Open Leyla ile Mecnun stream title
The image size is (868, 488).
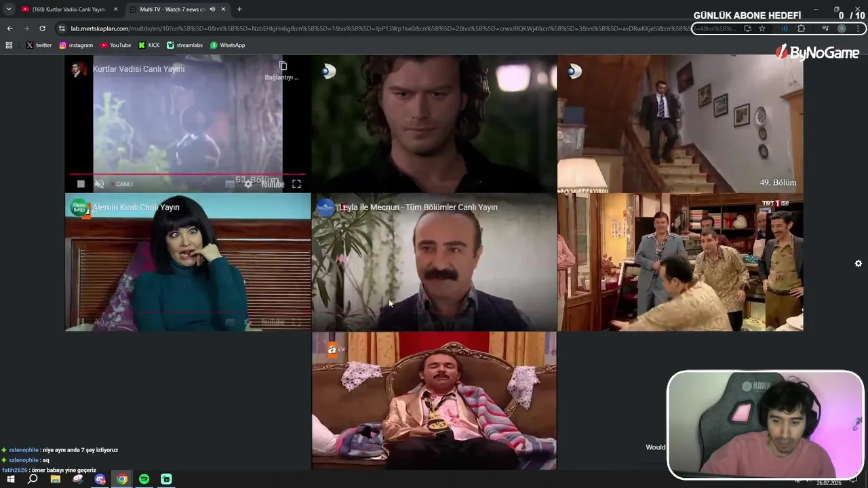pyautogui.click(x=418, y=207)
